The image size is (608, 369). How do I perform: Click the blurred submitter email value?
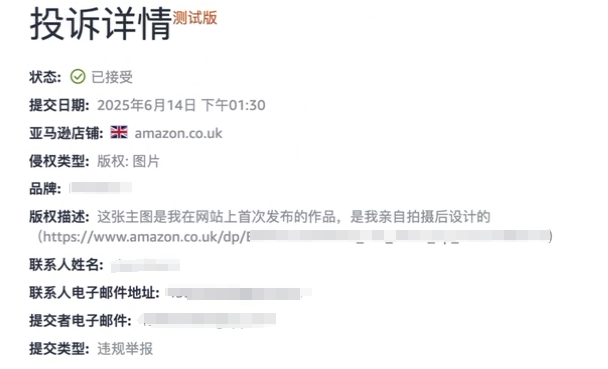coord(207,320)
